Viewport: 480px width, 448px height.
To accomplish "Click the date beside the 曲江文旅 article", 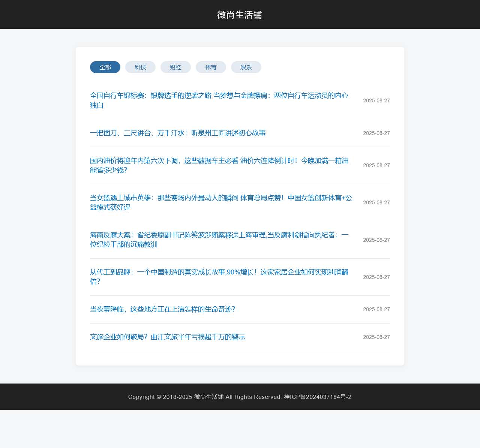I will (376, 337).
